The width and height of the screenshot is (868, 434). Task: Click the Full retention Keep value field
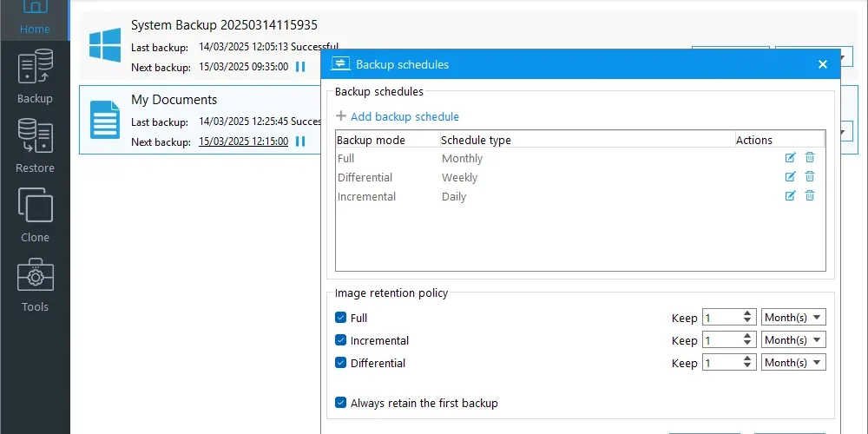click(722, 317)
